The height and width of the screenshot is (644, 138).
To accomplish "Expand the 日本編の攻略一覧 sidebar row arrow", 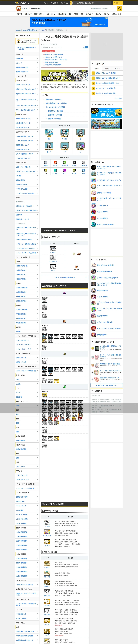I will point(38,266).
